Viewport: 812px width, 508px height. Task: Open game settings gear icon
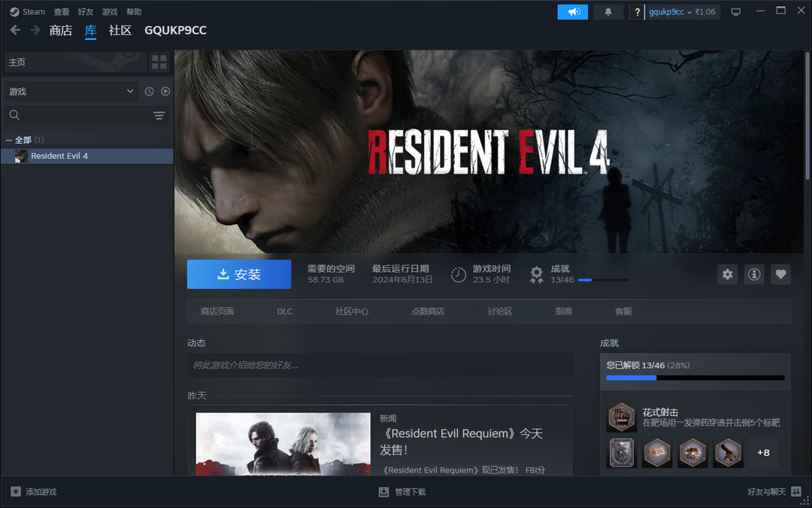click(x=727, y=275)
